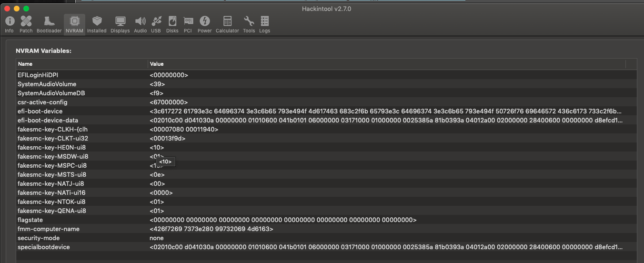This screenshot has height=263, width=644.
Task: Click the <00007080 00011940> value cell
Action: 184,130
